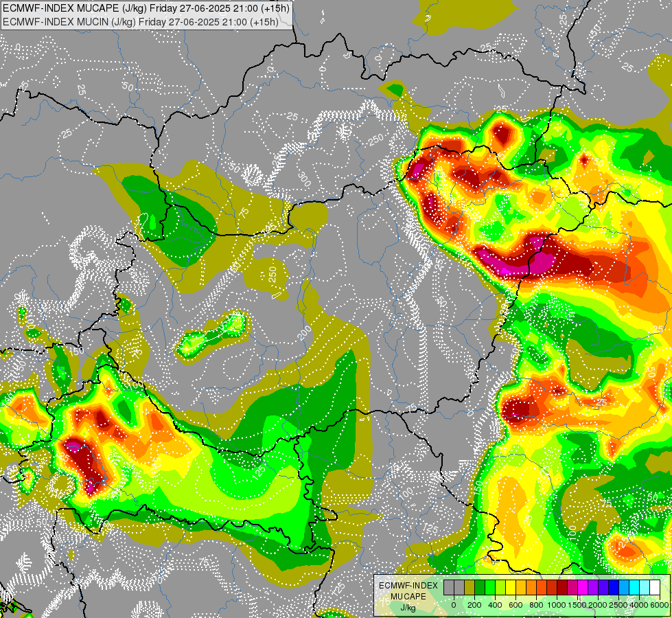Select the bright cyan legend swatch
The width and height of the screenshot is (672, 618).
point(634,588)
